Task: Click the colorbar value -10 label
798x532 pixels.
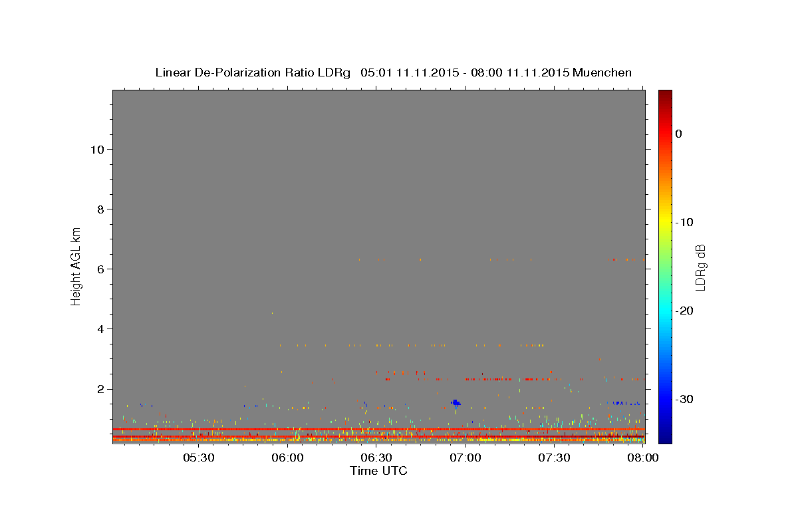Action: tap(685, 222)
